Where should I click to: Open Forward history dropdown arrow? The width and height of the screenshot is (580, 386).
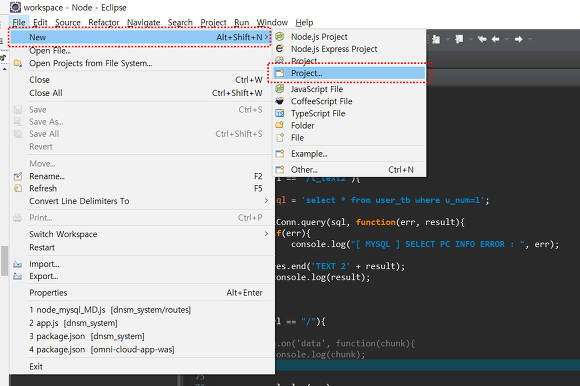530,39
